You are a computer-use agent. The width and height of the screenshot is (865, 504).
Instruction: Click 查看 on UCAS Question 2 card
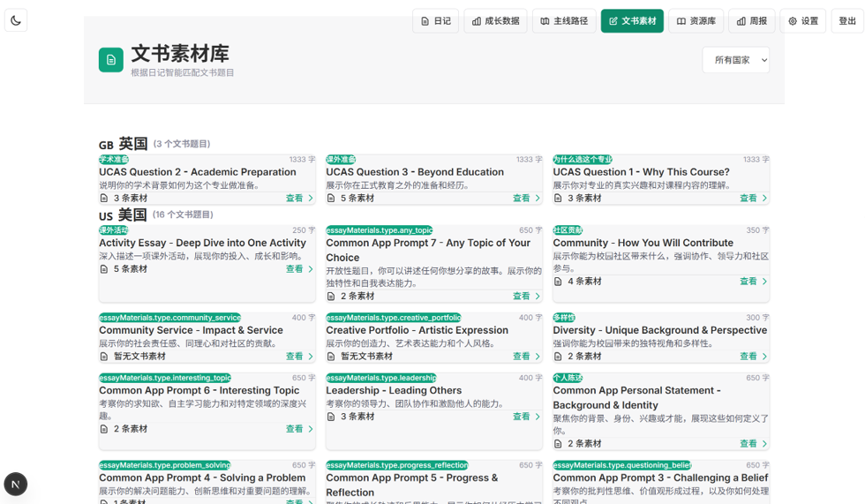pyautogui.click(x=295, y=199)
